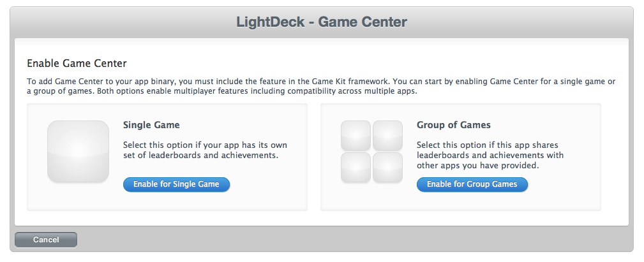644x262 pixels.
Task: Select the large Single Game app icon
Action: [x=78, y=151]
